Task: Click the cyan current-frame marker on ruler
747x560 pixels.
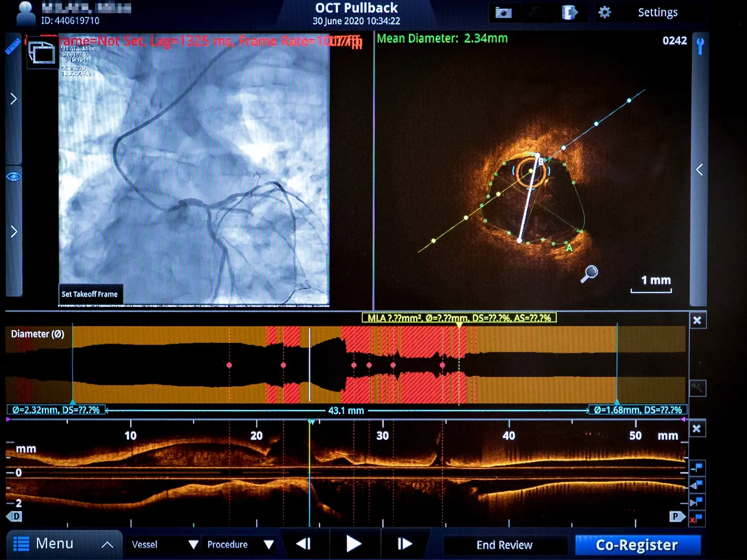Action: pyautogui.click(x=312, y=422)
